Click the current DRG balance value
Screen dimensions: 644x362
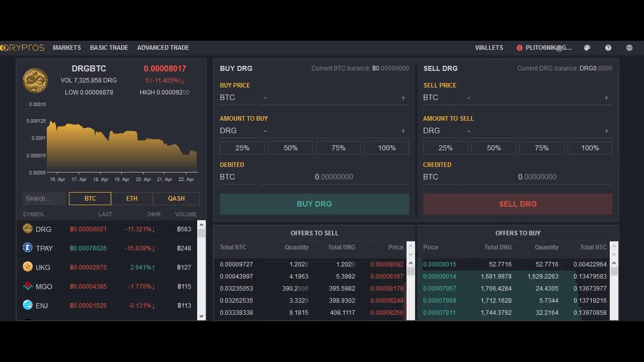point(596,68)
